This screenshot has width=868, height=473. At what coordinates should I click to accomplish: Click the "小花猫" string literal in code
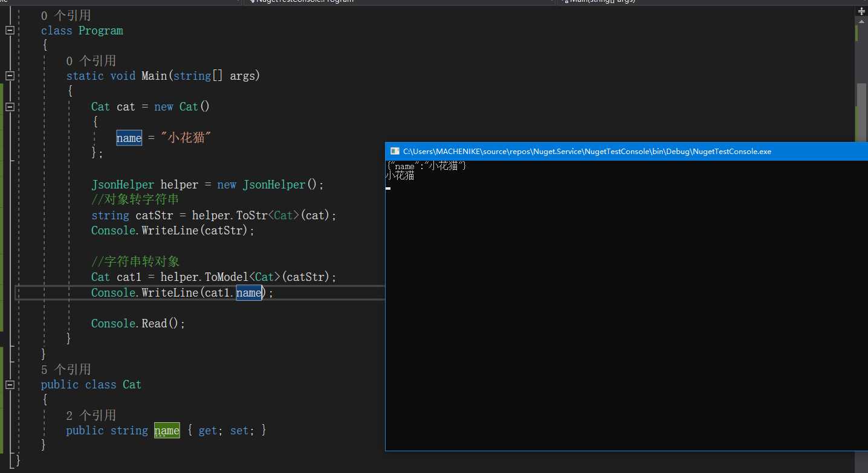pos(186,138)
